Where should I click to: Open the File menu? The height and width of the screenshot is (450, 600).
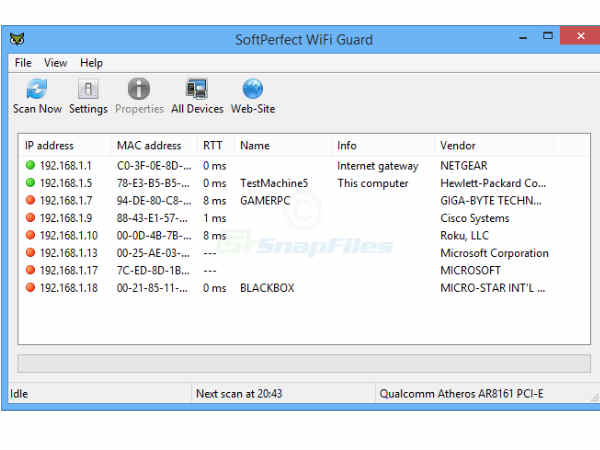point(23,62)
